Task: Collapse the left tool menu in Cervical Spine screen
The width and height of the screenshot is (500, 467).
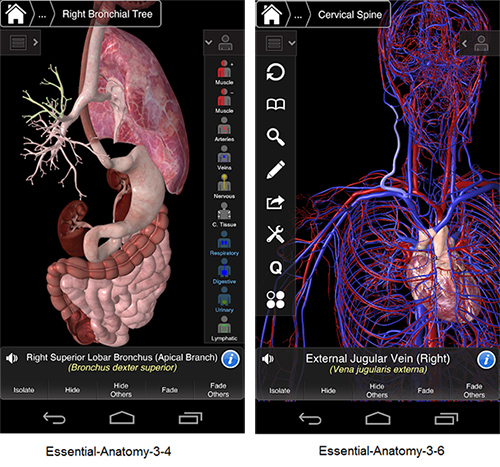Action: (276, 43)
